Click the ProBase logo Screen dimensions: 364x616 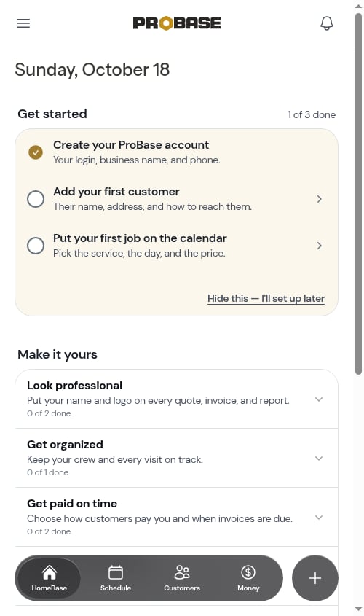(176, 23)
